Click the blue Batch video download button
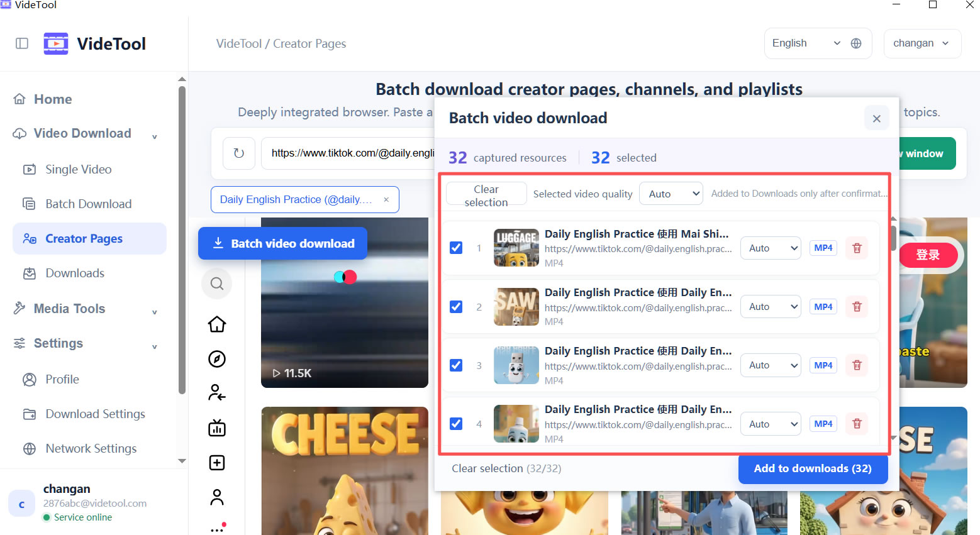Viewport: 980px width, 535px height. pos(282,243)
